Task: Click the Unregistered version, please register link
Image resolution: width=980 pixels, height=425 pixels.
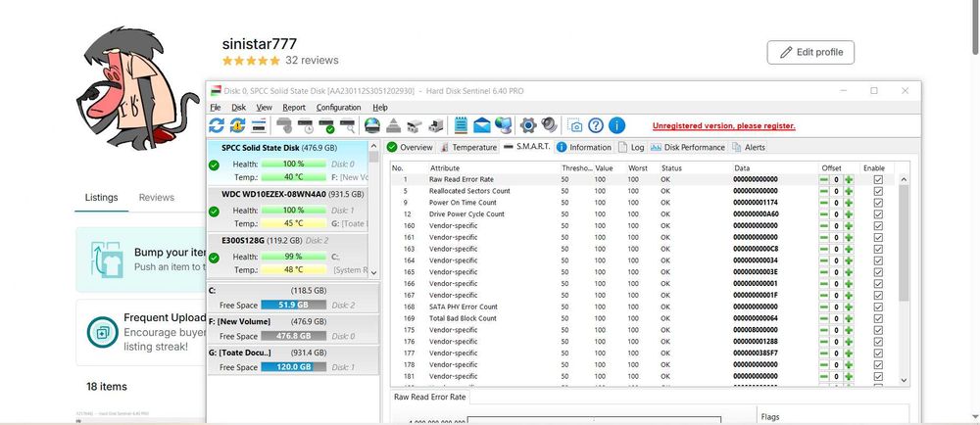Action: point(724,126)
